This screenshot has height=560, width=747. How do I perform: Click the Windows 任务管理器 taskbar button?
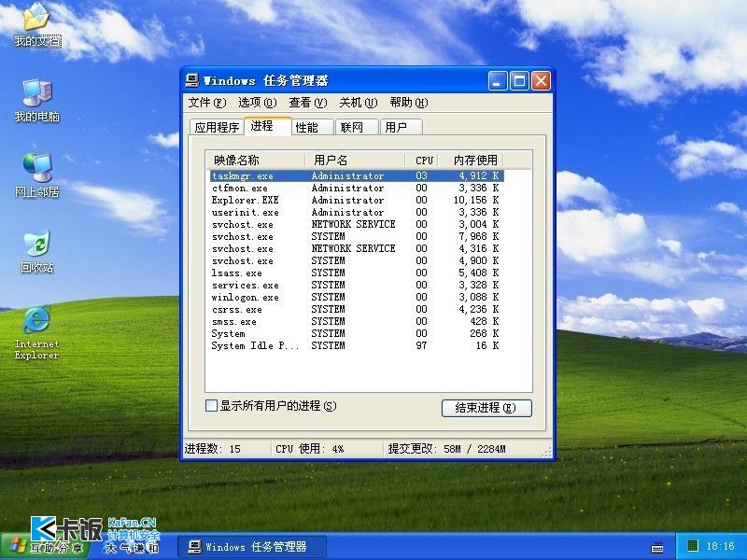(x=252, y=547)
